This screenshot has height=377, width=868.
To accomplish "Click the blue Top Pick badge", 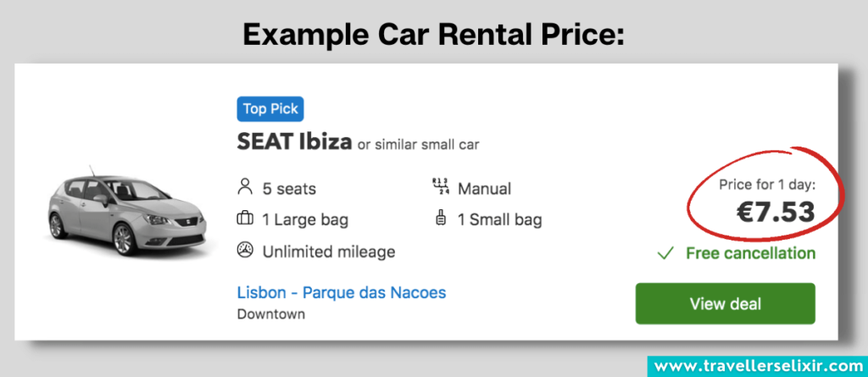I will click(270, 108).
